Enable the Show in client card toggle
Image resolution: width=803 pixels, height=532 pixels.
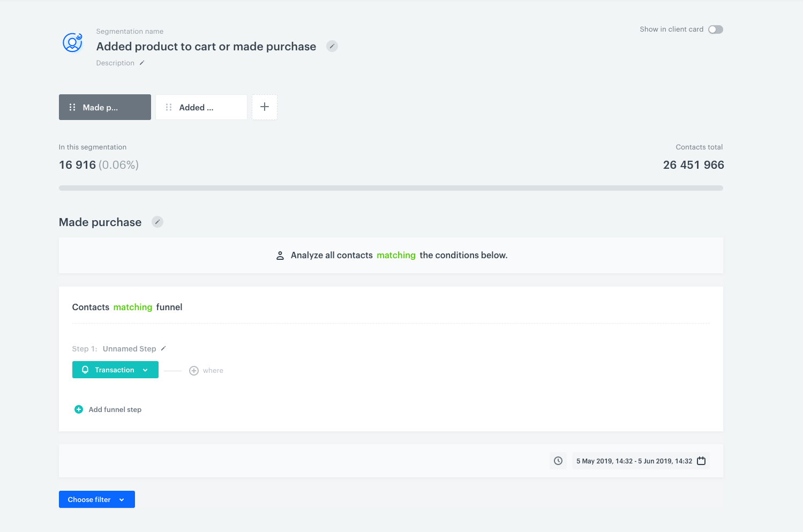pyautogui.click(x=715, y=29)
